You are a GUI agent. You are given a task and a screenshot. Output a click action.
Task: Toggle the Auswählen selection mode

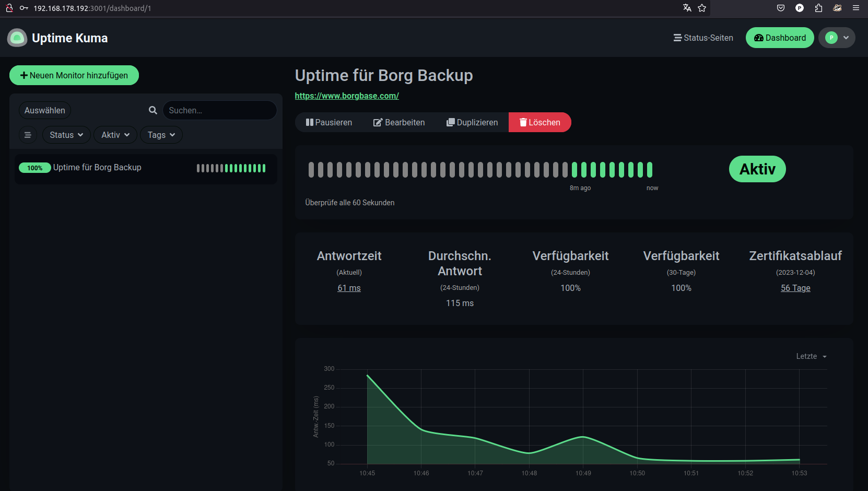45,110
